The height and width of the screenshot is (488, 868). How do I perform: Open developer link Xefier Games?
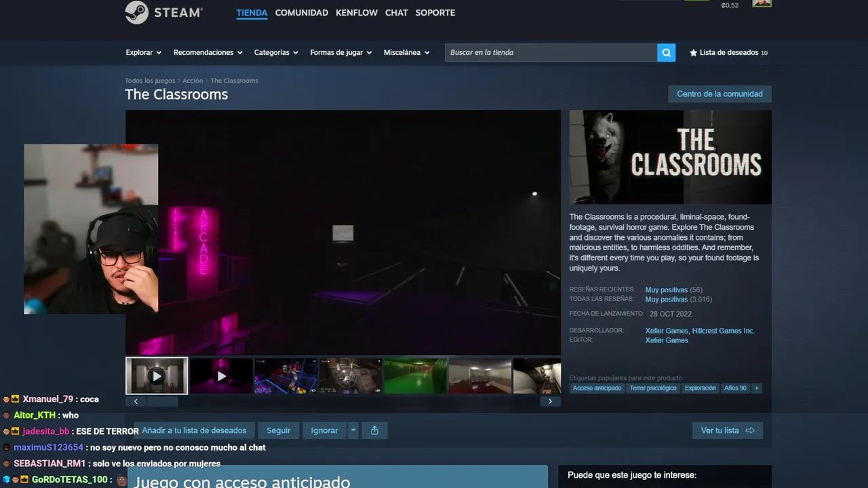pyautogui.click(x=667, y=331)
